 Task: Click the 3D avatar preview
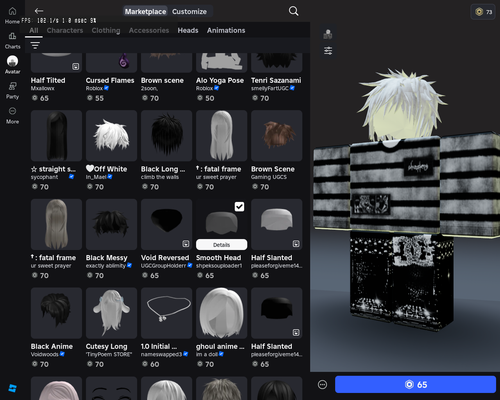(x=405, y=200)
